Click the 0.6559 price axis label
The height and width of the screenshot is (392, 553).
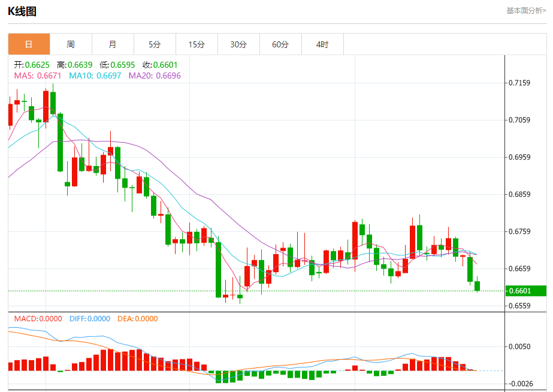tap(519, 306)
